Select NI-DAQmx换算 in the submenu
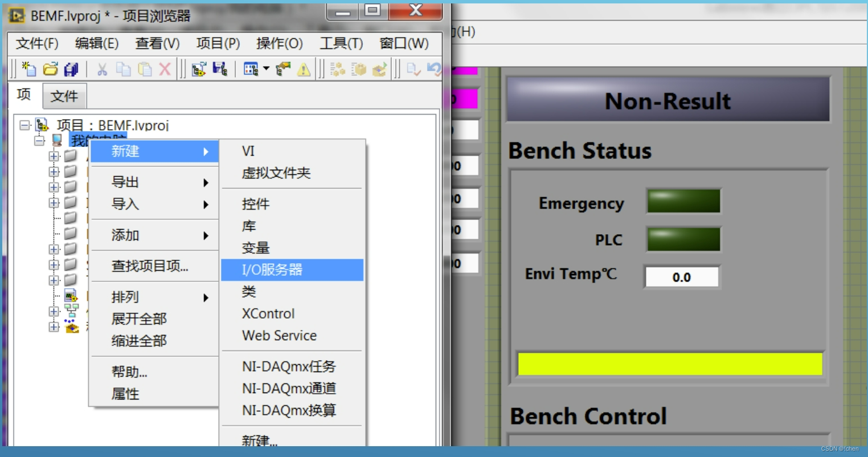This screenshot has height=457, width=868. [292, 410]
